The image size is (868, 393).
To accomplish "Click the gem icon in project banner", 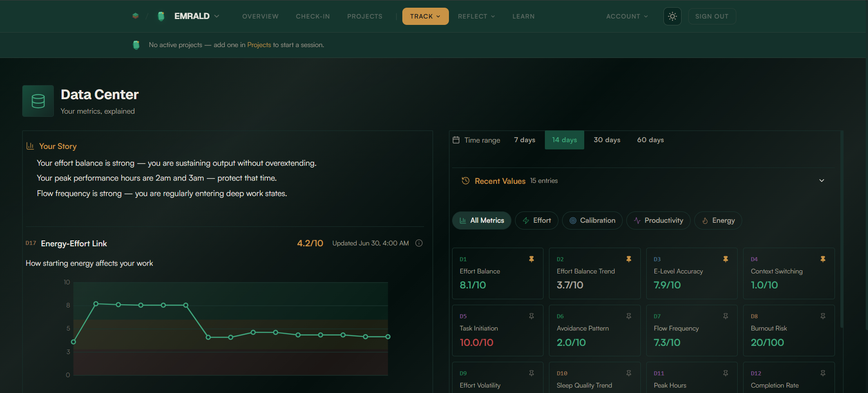I will click(136, 45).
